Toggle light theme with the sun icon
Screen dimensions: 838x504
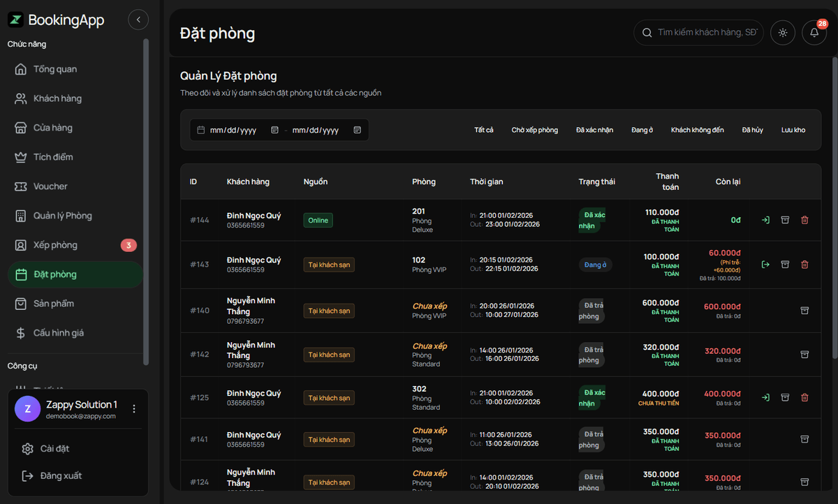point(782,32)
